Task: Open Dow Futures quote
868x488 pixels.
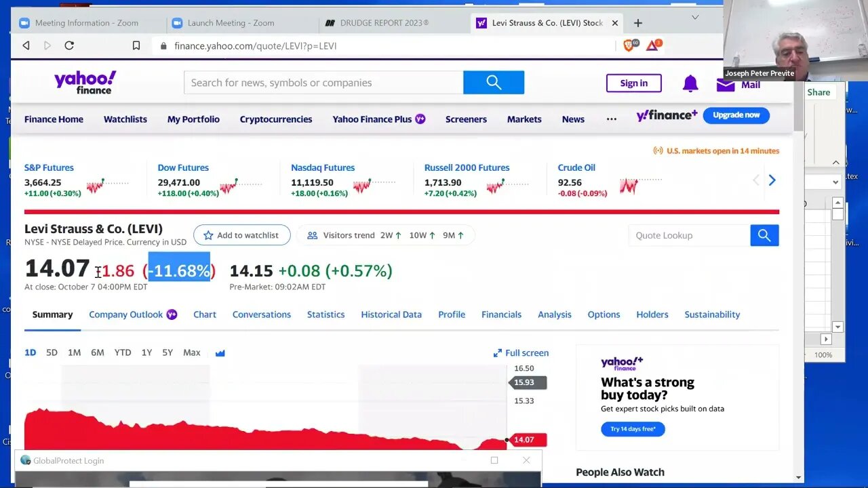Action: (183, 167)
